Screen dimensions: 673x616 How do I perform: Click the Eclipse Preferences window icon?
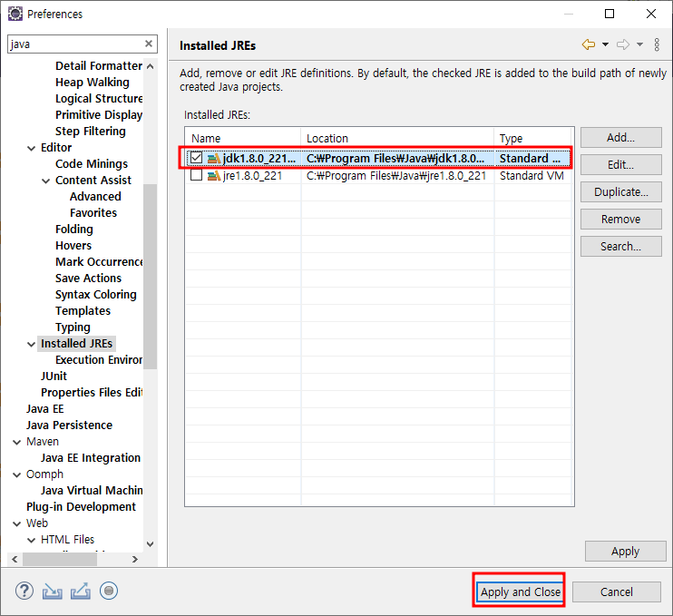coord(15,14)
